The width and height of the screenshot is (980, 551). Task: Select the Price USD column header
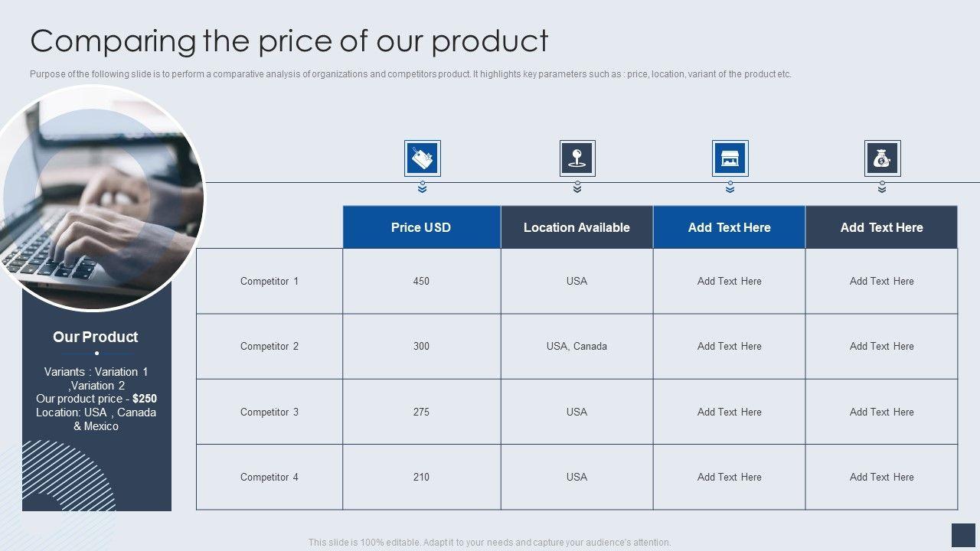pos(421,227)
